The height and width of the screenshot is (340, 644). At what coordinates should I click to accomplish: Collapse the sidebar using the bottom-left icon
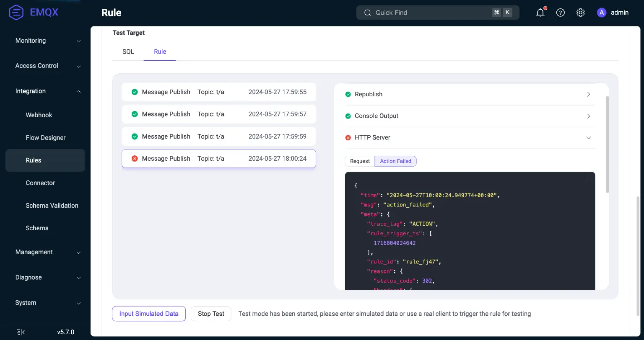click(x=20, y=332)
